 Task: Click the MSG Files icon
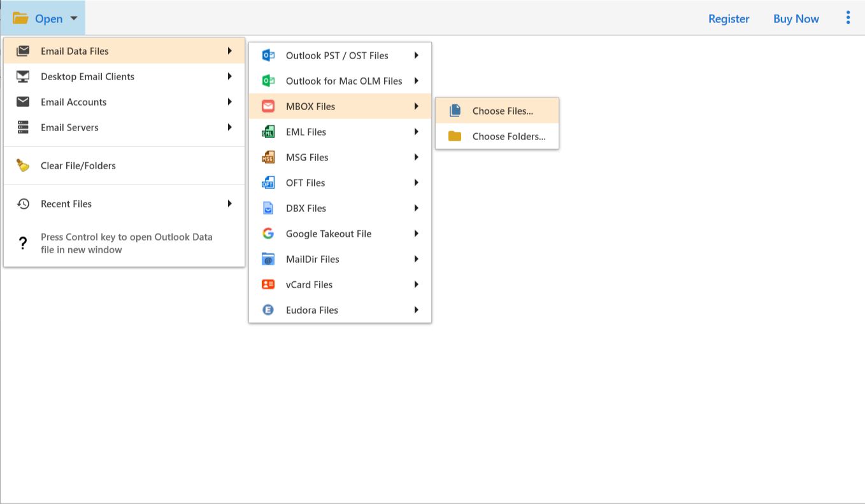point(268,157)
